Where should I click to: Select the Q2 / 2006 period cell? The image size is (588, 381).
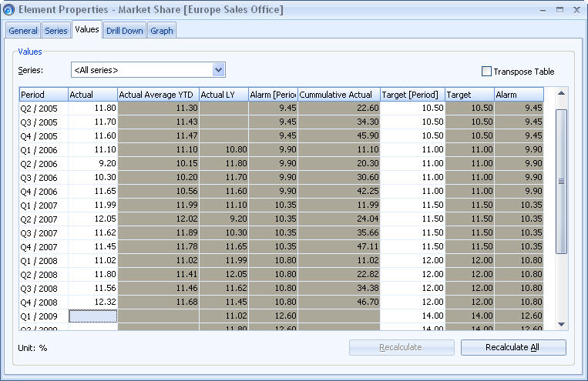(43, 164)
